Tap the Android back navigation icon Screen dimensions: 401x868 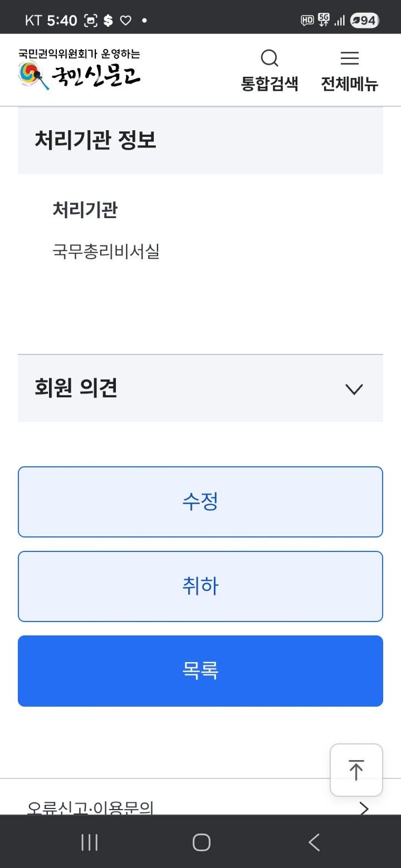pyautogui.click(x=314, y=842)
